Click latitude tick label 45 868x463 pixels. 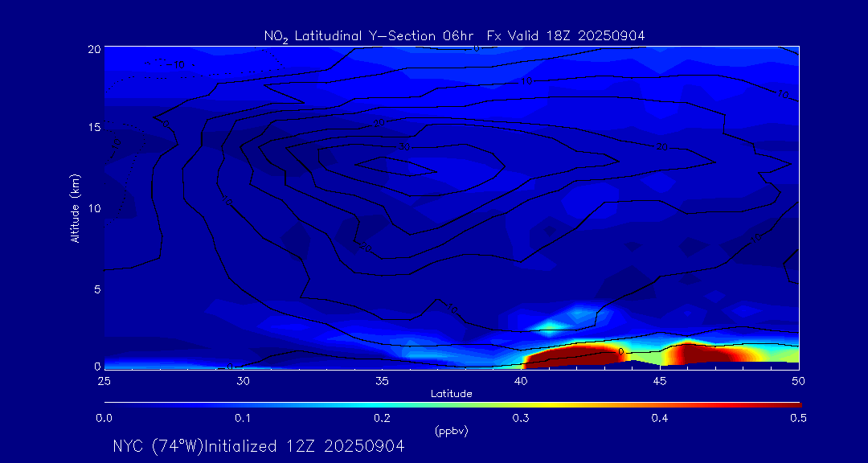coord(660,380)
